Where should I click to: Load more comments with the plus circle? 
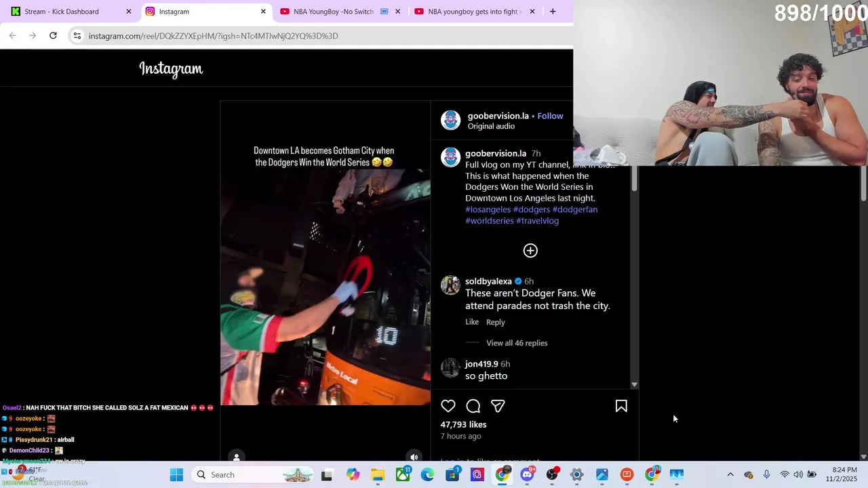530,251
